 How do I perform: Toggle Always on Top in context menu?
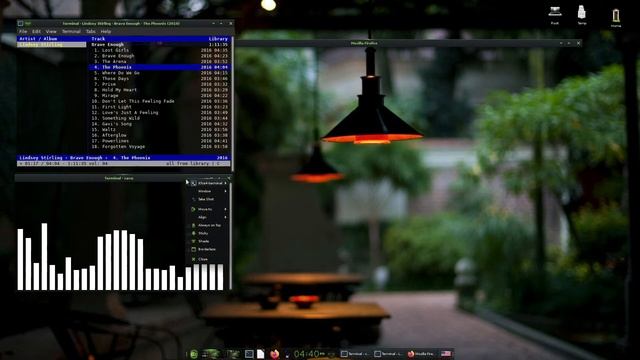209,225
